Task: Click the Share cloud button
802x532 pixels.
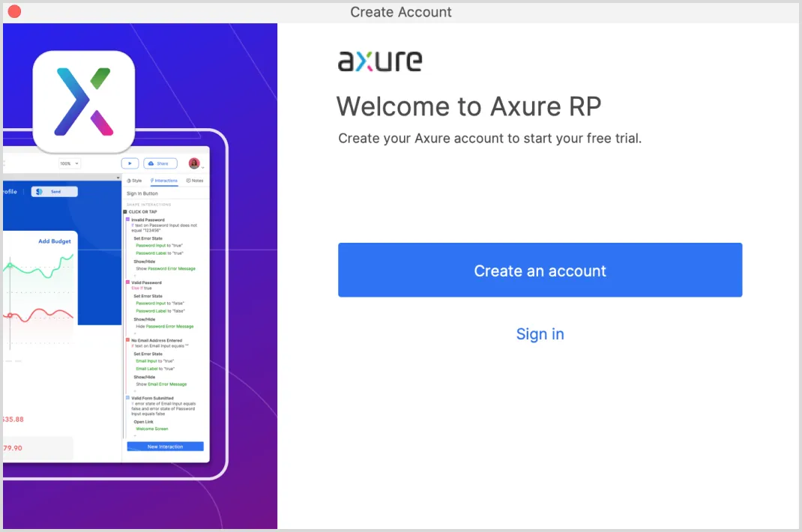Action: 160,163
